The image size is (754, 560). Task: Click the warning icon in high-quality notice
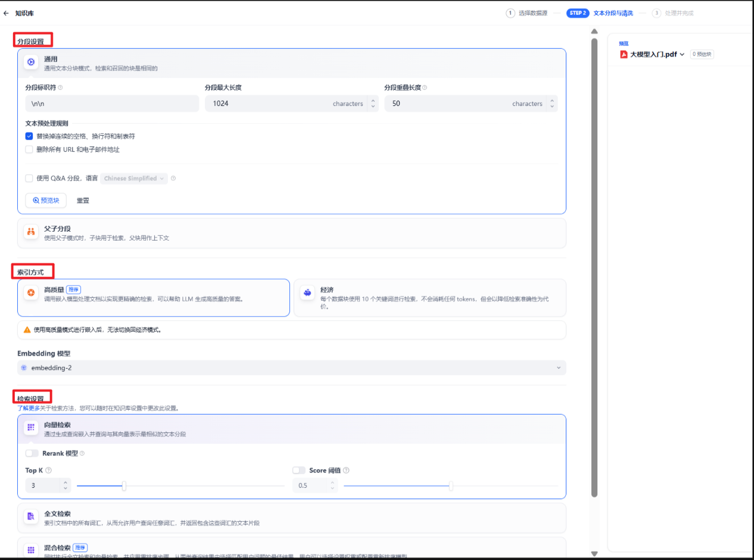(27, 329)
